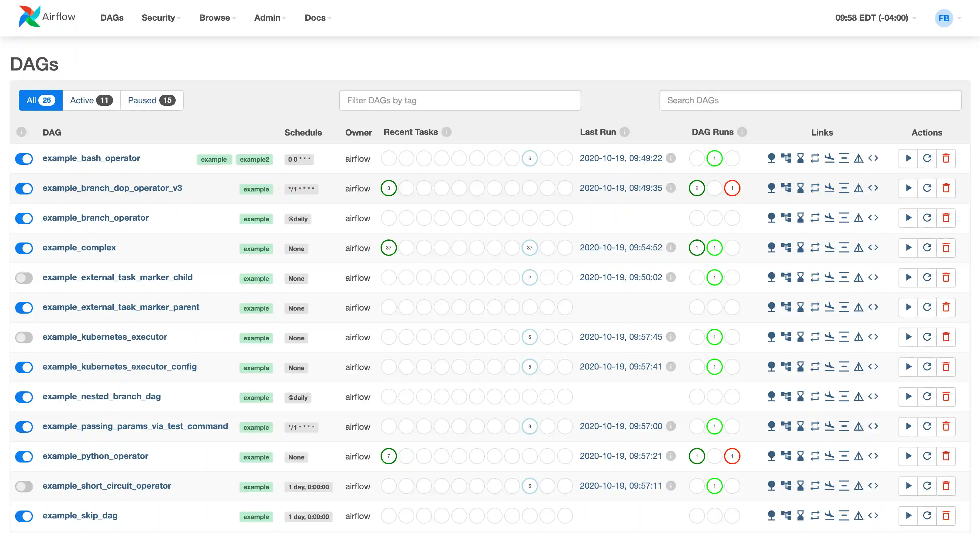Click the example2 tag on example_bash_operator

click(254, 160)
